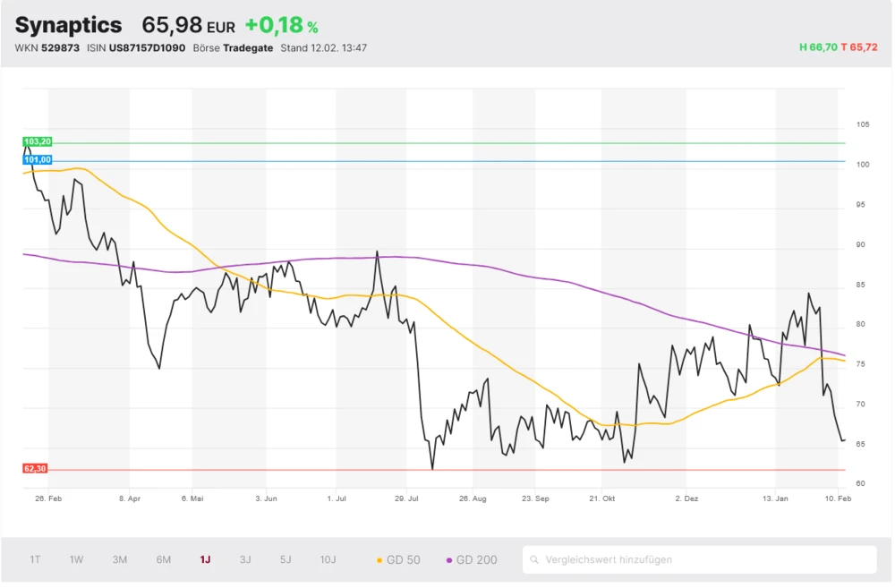
Task: Click the purple GD 200 dot
Action: click(x=449, y=560)
